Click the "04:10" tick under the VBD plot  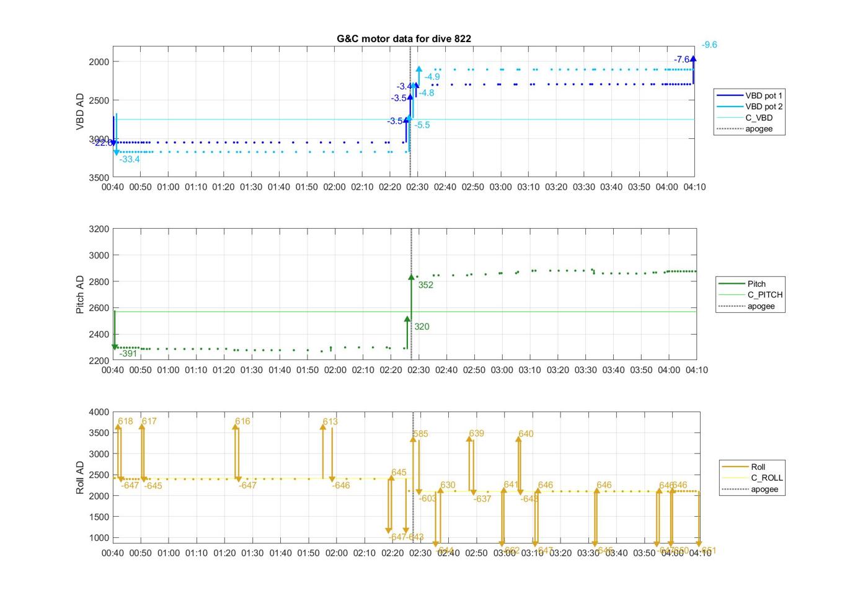click(x=694, y=187)
